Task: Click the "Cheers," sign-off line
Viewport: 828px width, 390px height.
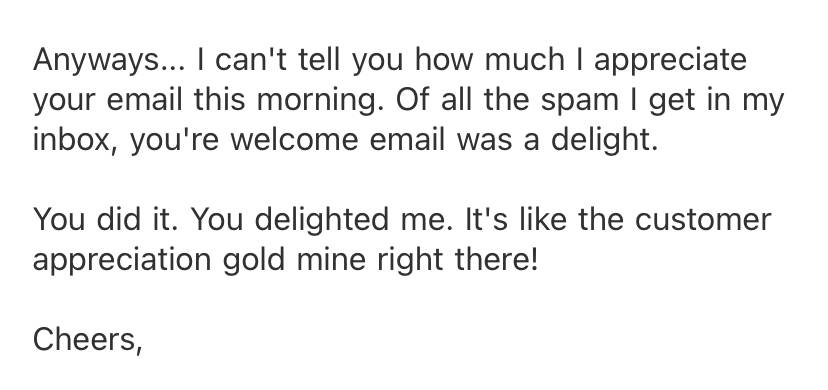Action: tap(88, 340)
